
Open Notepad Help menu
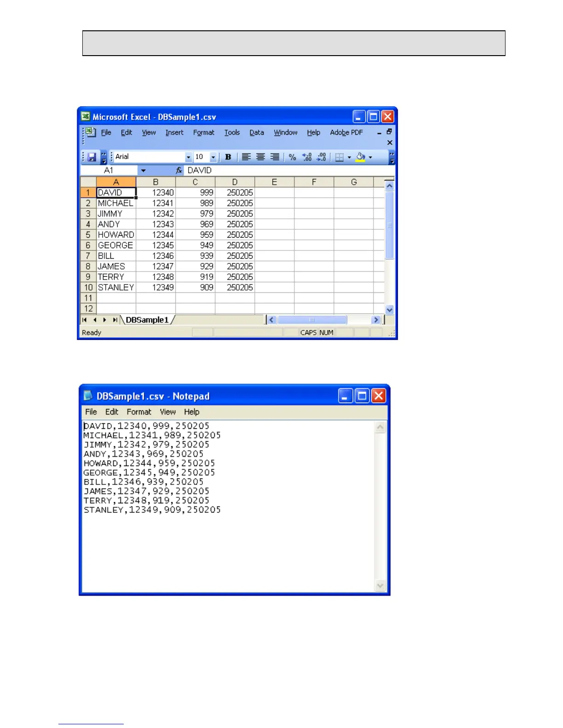tap(192, 412)
